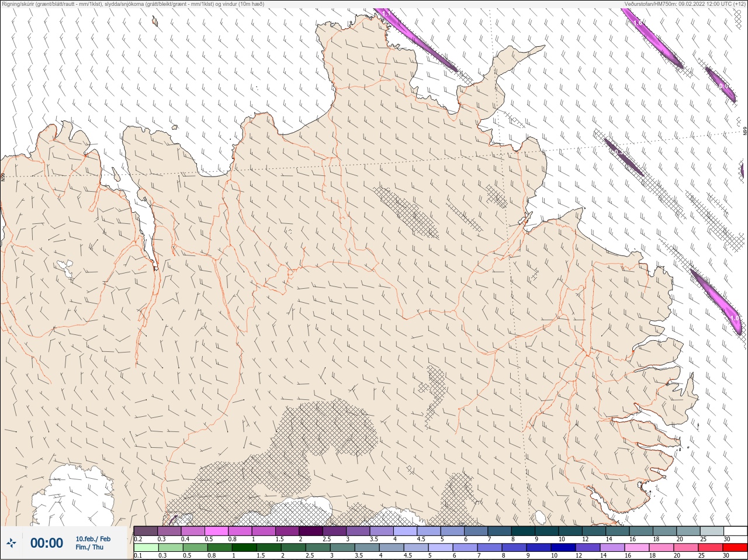Screen dimensions: 748x560
Task: Click the Veðurstofan logo icon beside the clock
Action: [12, 543]
